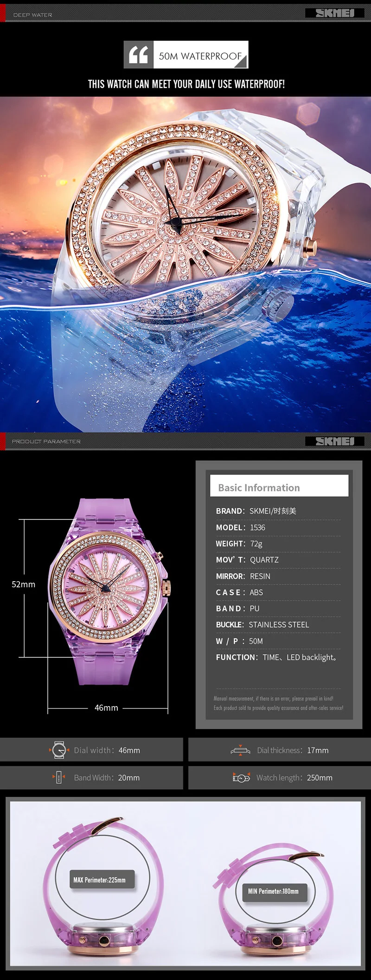Screen dimensions: 371x980
Task: Click the quotation mark icon
Action: point(139,55)
